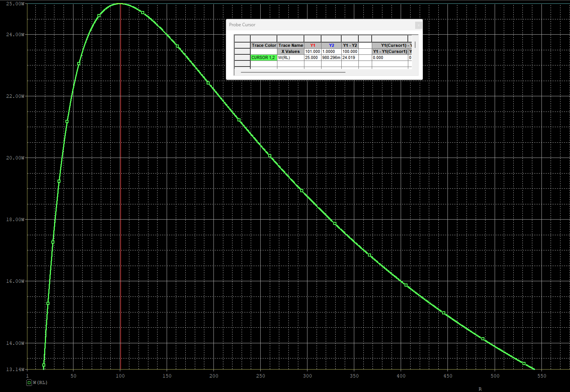Select difference value 24.019 cell
This screenshot has width=570, height=392.
tap(350, 57)
